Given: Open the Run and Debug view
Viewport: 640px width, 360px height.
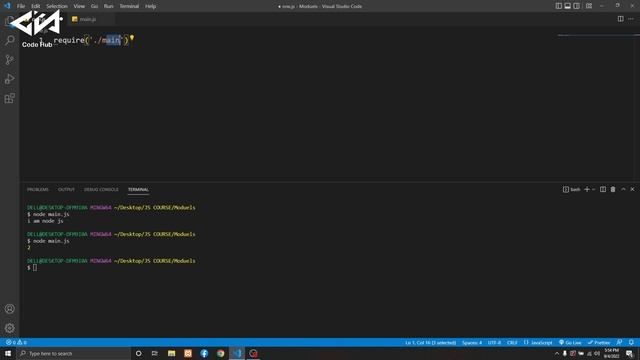Looking at the screenshot, I should click(x=10, y=79).
